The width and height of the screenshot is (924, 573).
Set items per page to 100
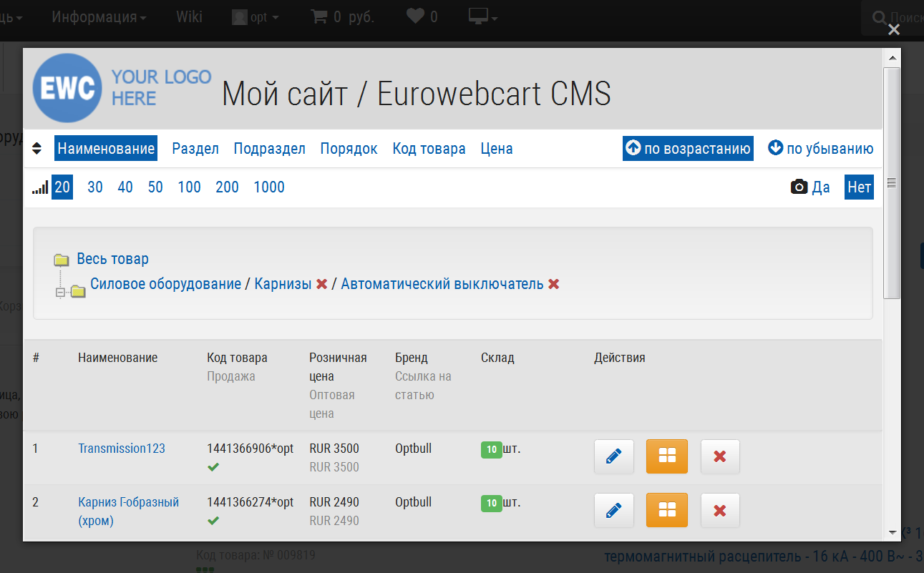[x=189, y=187]
